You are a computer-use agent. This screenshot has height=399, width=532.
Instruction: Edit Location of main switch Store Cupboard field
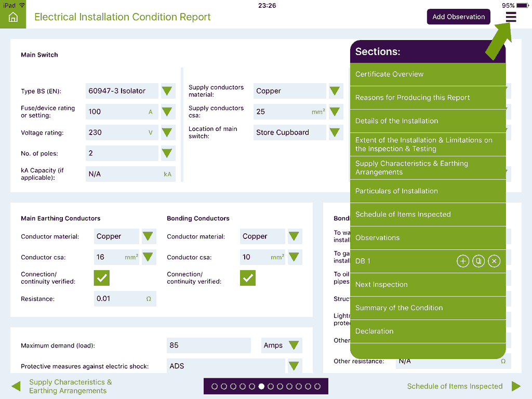point(289,132)
